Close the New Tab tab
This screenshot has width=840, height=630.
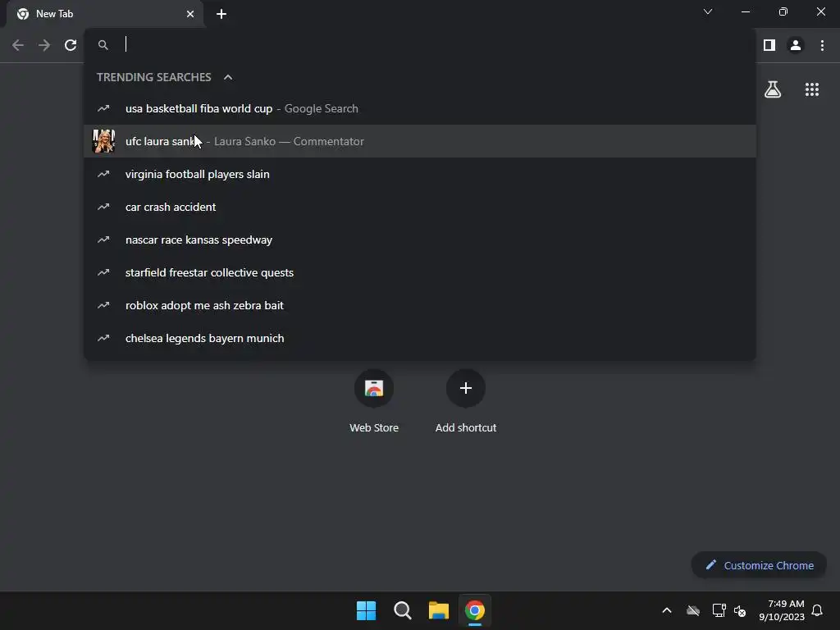click(x=190, y=14)
